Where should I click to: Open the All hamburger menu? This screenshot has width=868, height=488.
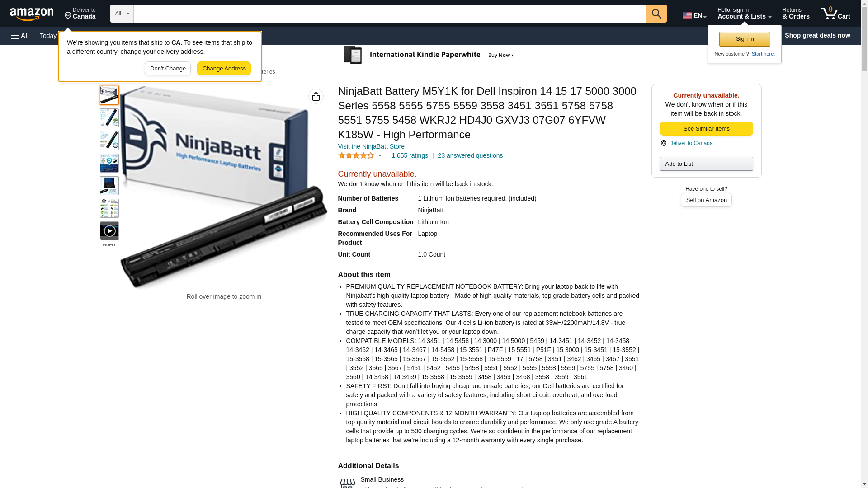click(20, 36)
